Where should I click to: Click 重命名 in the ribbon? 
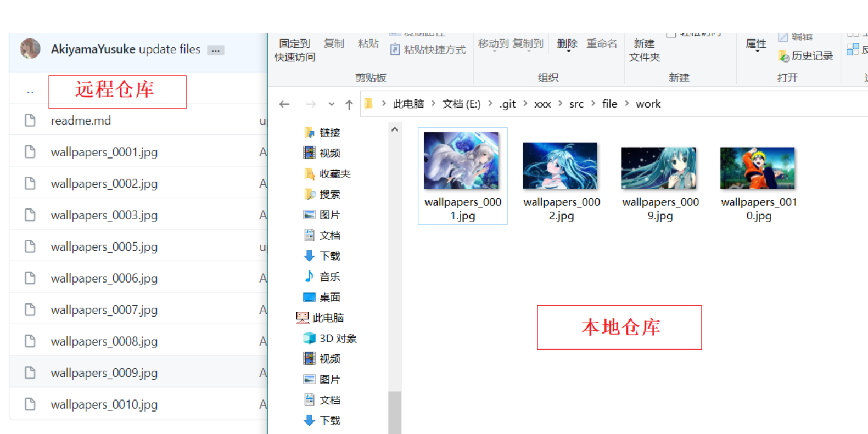[x=602, y=43]
